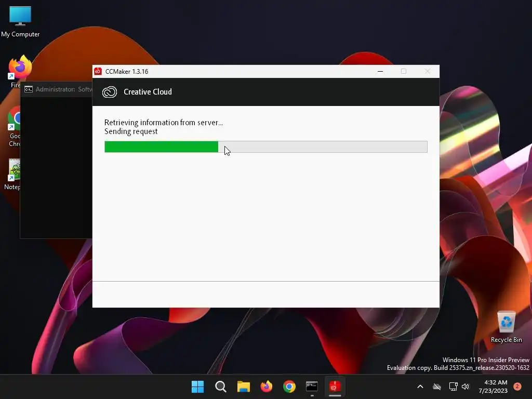This screenshot has height=399, width=532.
Task: Click the command prompt icon in Administrator window title
Action: (x=29, y=89)
